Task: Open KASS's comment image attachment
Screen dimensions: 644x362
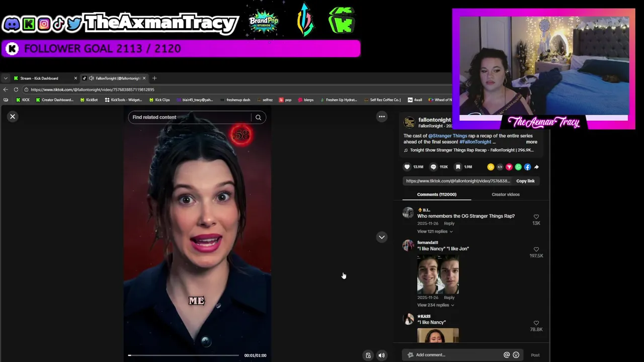Action: coord(438,335)
